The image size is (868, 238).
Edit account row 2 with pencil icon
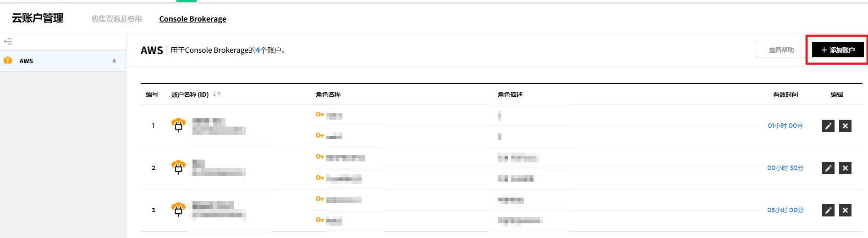tap(828, 168)
